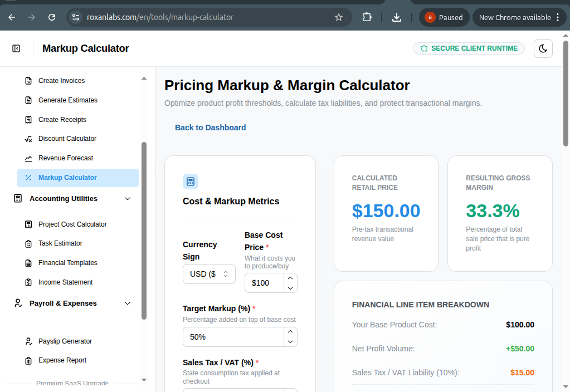Screen dimensions: 570x392
Task: Click New Chrome available button
Action: (519, 17)
